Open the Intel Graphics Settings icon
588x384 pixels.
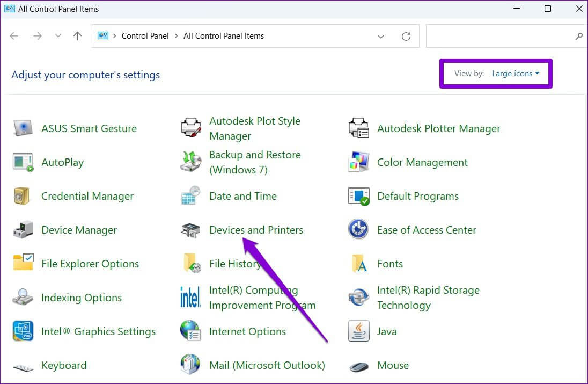coord(23,331)
